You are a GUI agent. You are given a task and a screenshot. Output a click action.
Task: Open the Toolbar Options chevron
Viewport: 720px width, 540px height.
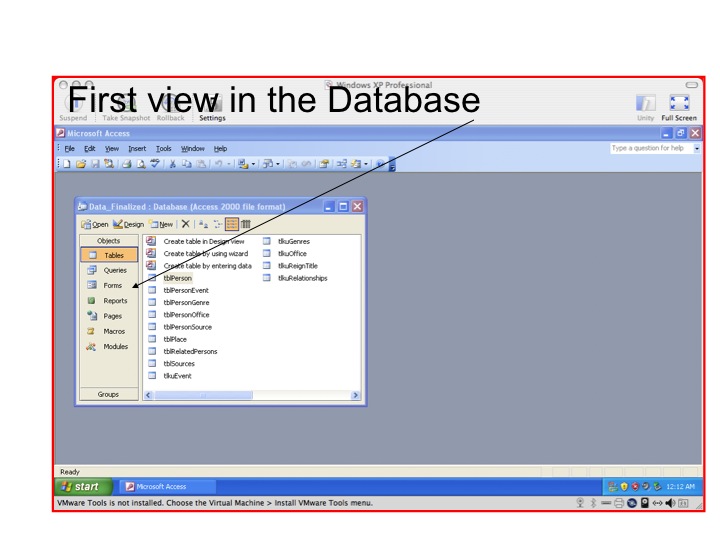[392, 164]
